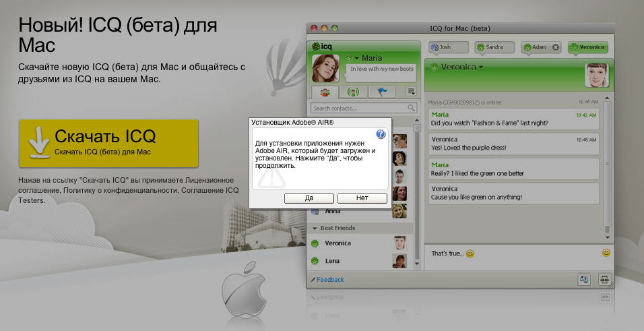Click the message Yes! Loved the purple dress!
644x331 pixels.
coord(514,144)
